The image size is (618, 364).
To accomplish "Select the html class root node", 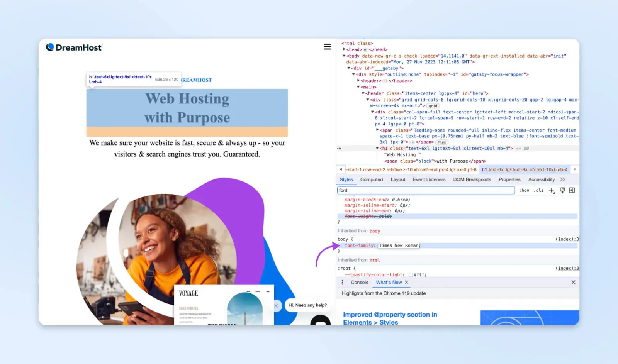I will coord(357,44).
